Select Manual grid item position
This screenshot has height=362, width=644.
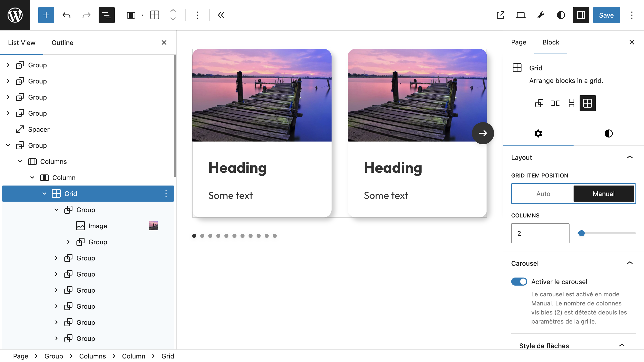603,194
